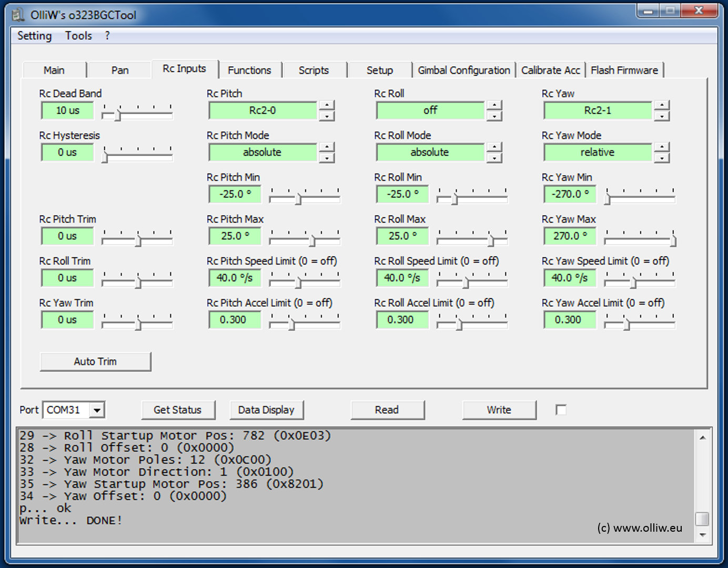
Task: Click the Get Status button
Action: point(178,410)
